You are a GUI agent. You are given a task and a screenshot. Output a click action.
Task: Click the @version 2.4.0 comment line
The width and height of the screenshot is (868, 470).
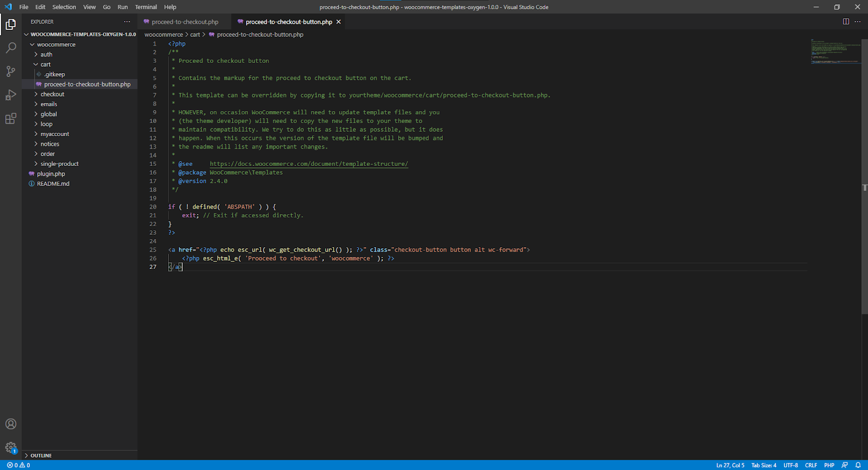pos(200,181)
